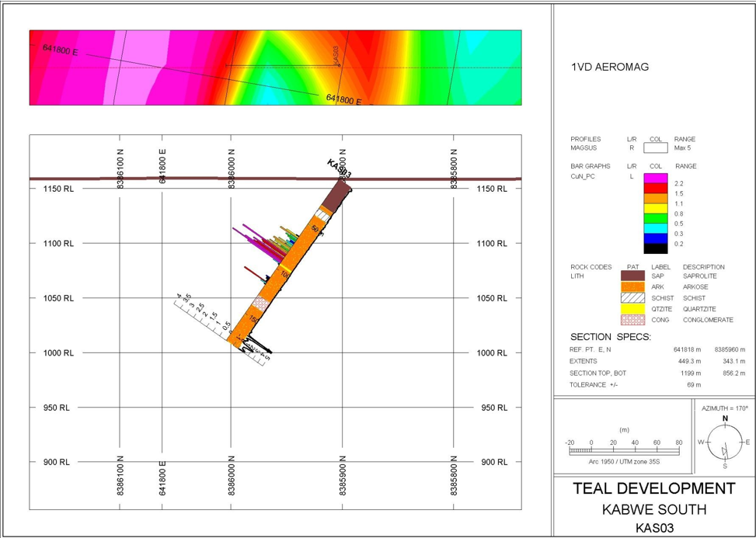Image resolution: width=756 pixels, height=538 pixels.
Task: Pick the CONG conglomerate pattern swatch
Action: point(632,320)
